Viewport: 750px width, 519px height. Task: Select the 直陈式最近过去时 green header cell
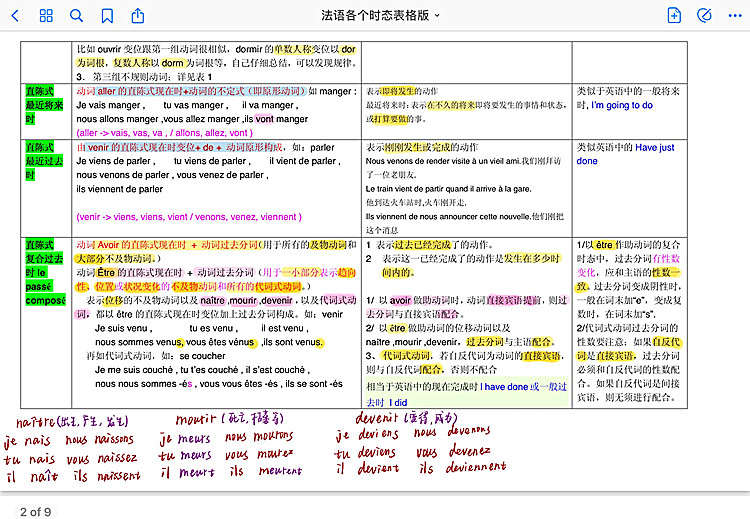pyautogui.click(x=44, y=161)
